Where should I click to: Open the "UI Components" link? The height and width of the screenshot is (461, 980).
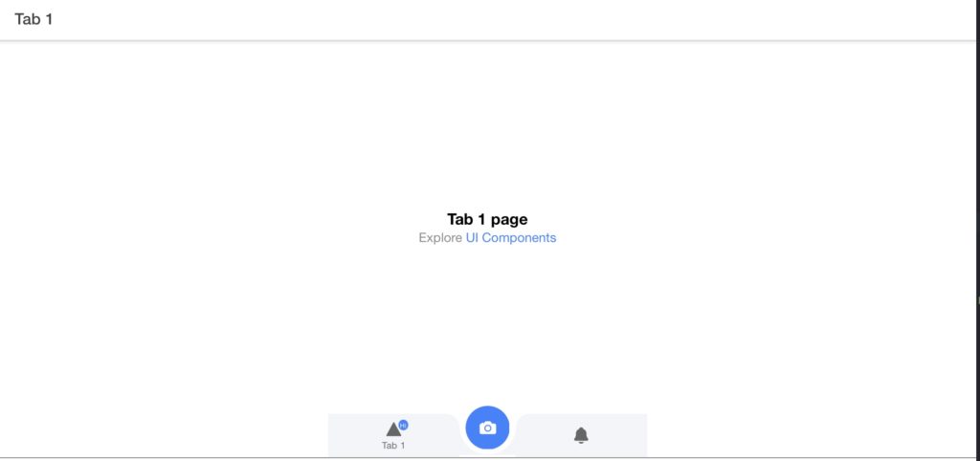[511, 238]
